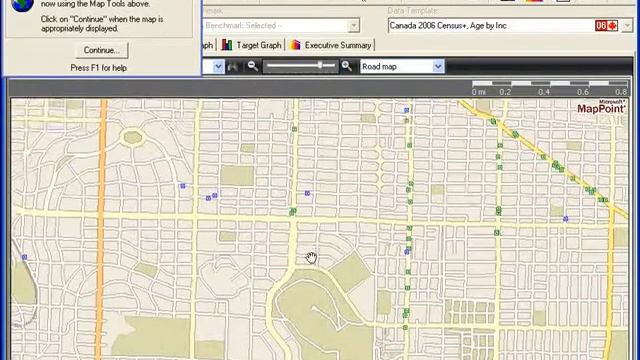
Task: Open the Executive Summary tab
Action: pos(330,45)
